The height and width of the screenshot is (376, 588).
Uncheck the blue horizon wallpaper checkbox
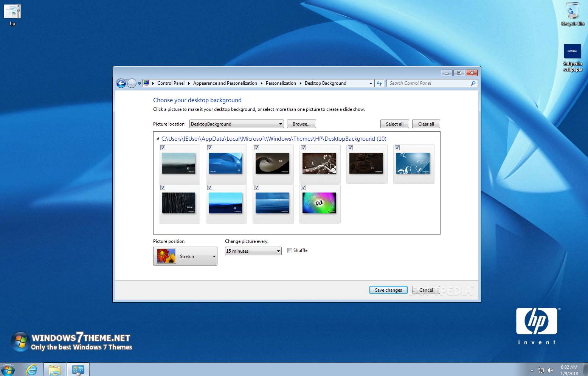[210, 188]
